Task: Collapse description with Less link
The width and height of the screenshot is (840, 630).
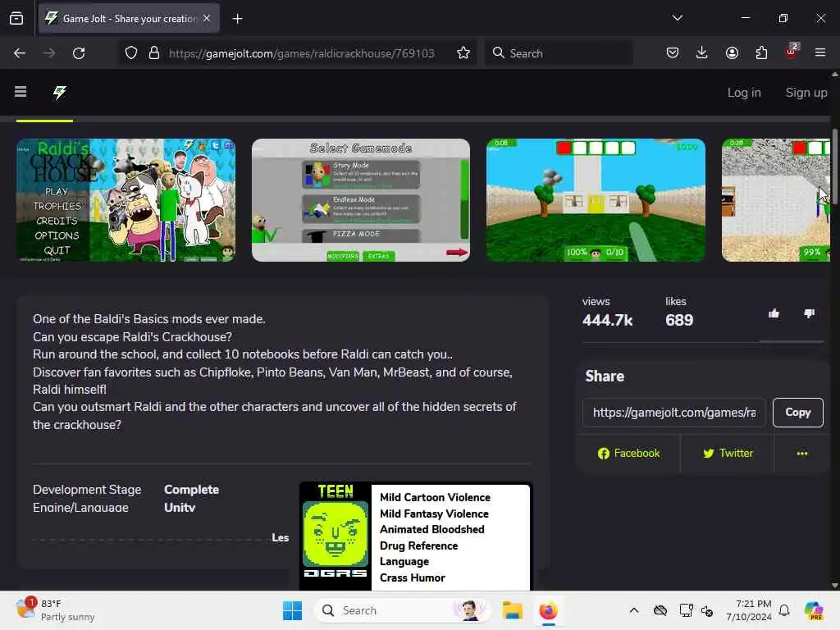Action: [281, 537]
